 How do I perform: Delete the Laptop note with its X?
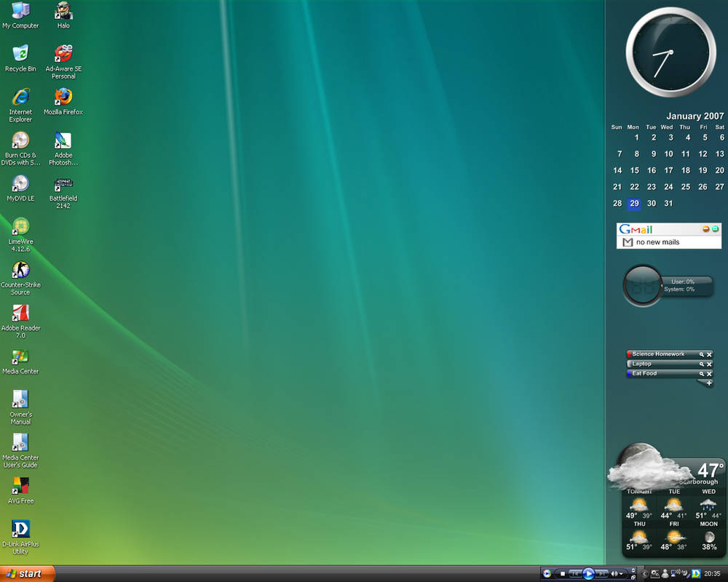[709, 364]
